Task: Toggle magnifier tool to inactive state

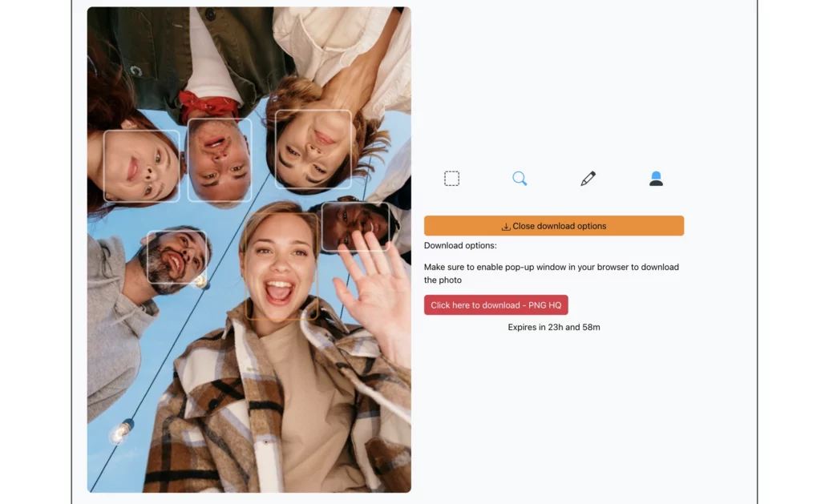Action: (520, 178)
